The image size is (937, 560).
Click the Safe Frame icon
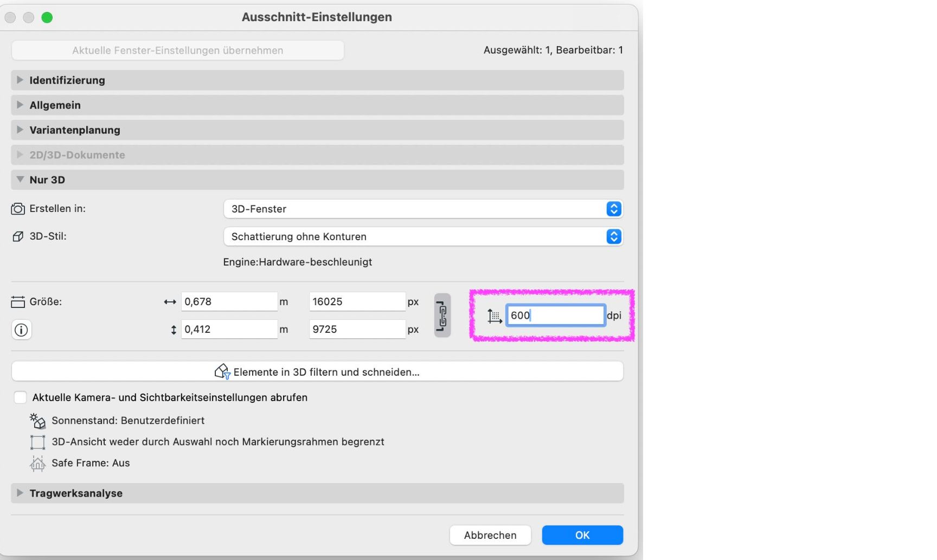tap(37, 463)
